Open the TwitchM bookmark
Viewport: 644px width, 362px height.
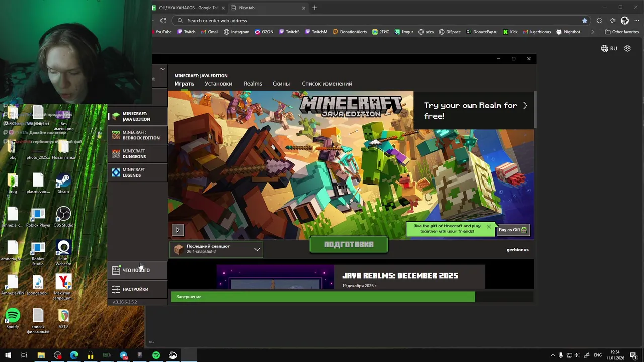point(316,32)
